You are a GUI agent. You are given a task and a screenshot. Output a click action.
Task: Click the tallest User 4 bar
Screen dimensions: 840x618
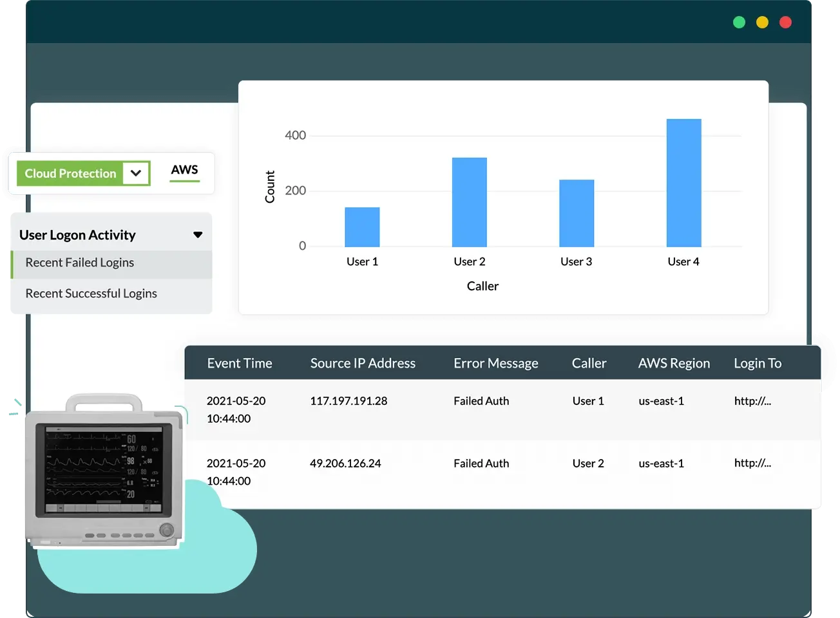683,183
